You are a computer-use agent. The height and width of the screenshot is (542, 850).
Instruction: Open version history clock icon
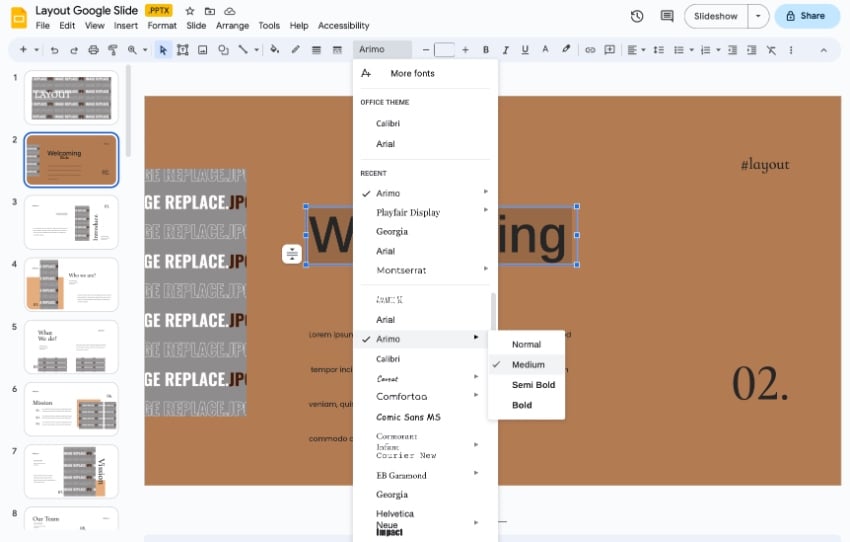(x=637, y=16)
